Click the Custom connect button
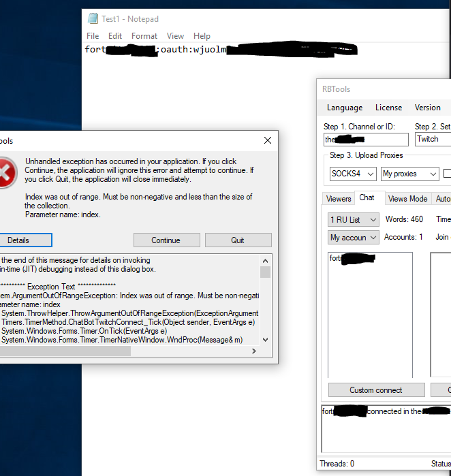 (376, 390)
